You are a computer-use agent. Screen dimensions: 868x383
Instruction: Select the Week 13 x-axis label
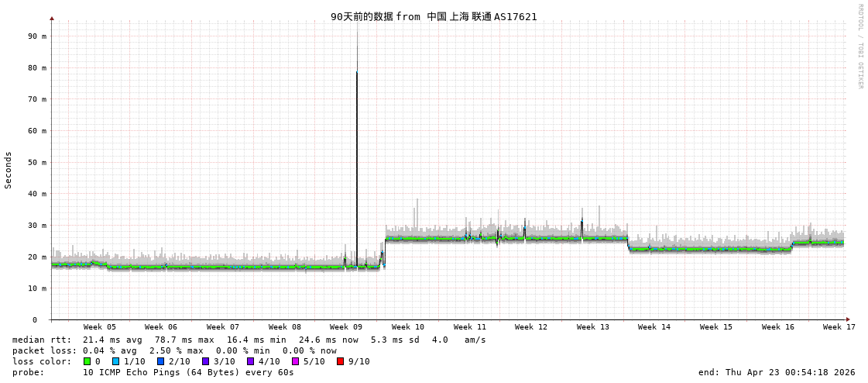click(592, 327)
